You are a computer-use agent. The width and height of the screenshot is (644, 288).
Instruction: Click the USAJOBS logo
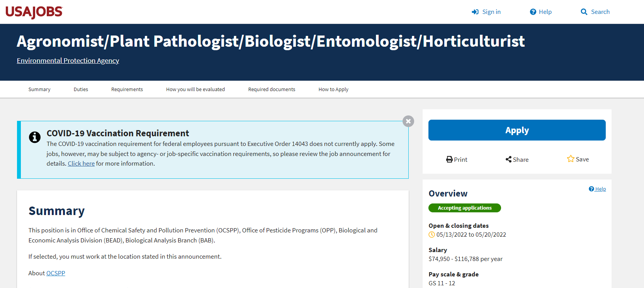34,12
